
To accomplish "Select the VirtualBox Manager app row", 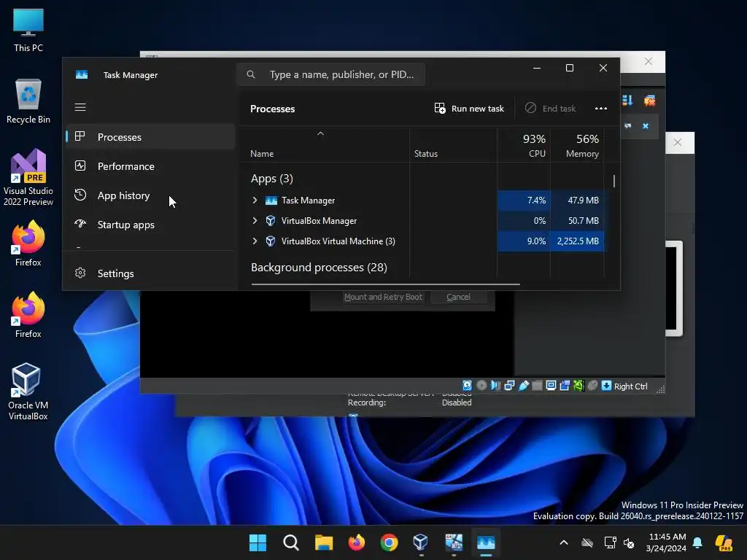I will point(422,220).
